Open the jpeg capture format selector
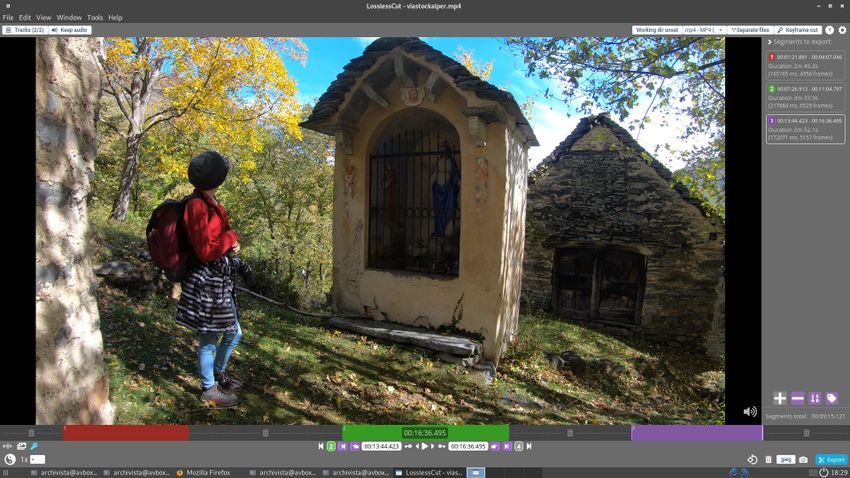850x478 pixels. (x=785, y=459)
